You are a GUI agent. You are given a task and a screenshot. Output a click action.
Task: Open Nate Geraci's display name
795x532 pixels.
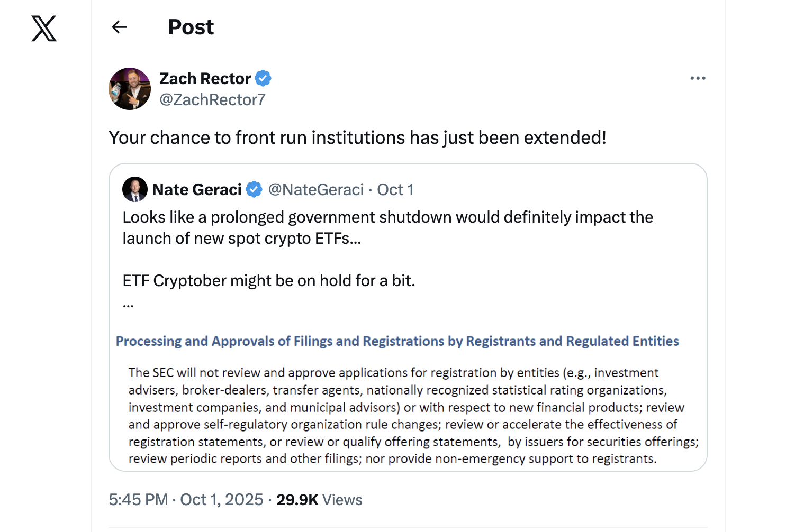pyautogui.click(x=197, y=189)
